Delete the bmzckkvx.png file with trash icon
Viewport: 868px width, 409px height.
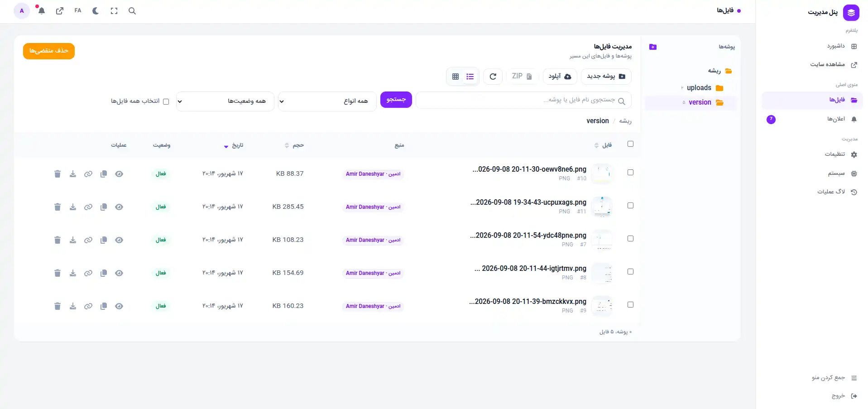58,306
